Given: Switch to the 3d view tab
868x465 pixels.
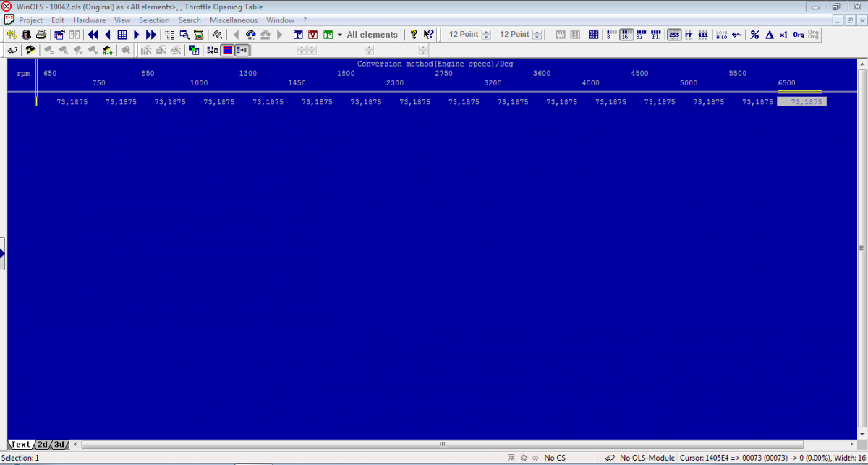Looking at the screenshot, I should 59,444.
